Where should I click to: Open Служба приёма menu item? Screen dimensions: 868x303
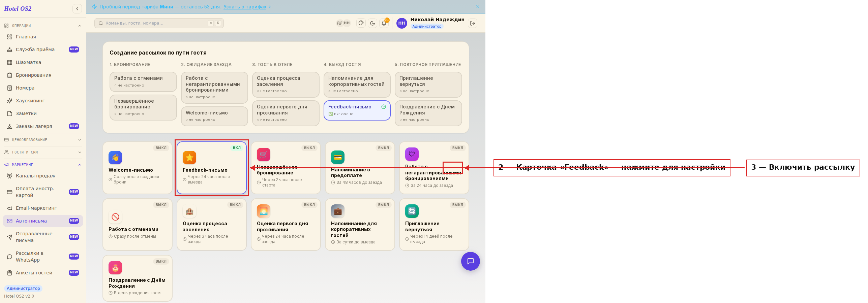coord(43,49)
